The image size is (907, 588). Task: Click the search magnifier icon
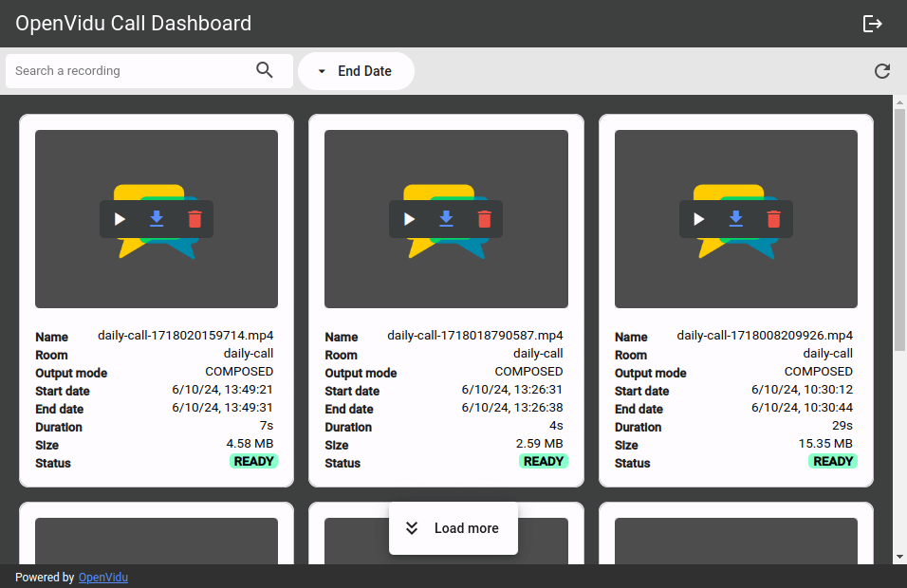(x=265, y=70)
